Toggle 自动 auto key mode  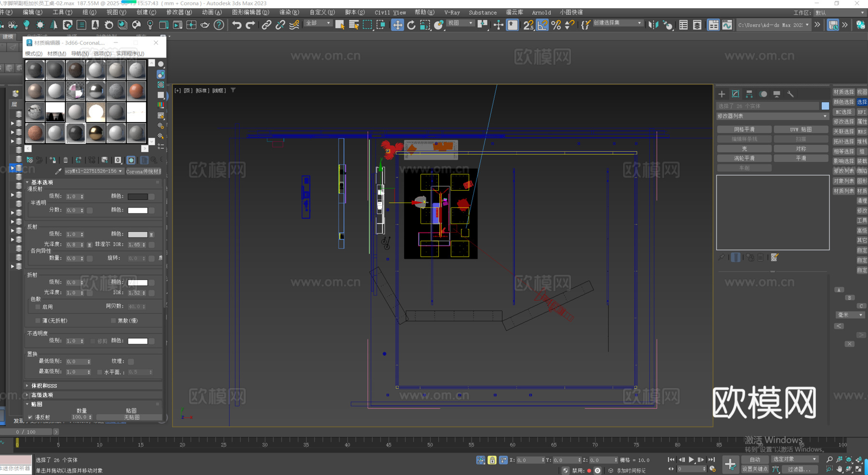coord(755,460)
